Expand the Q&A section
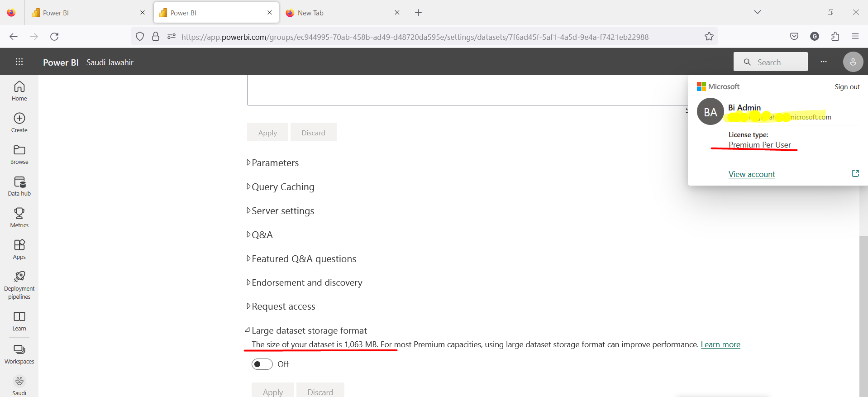 click(260, 235)
